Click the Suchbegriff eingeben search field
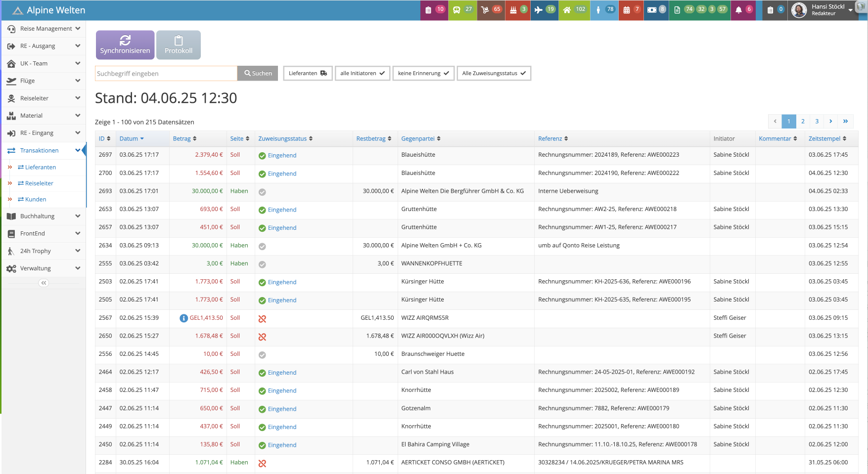 pos(166,74)
